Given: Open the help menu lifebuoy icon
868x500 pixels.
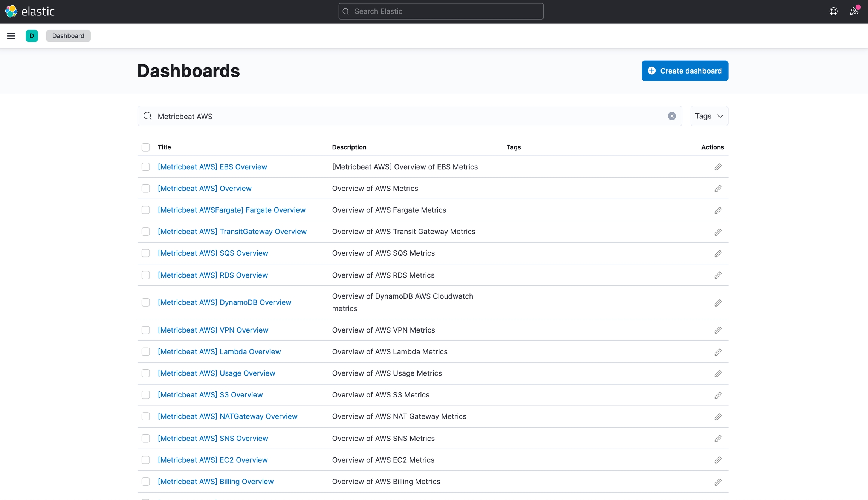Looking at the screenshot, I should coord(833,11).
